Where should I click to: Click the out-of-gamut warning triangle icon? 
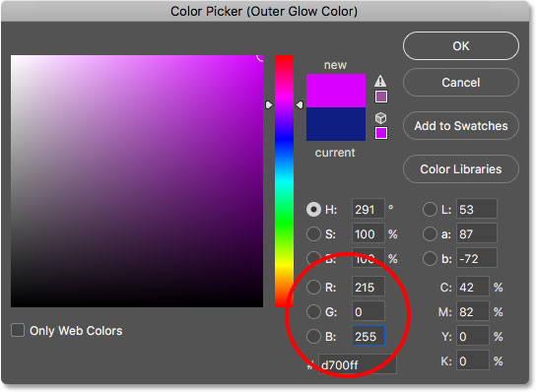click(x=380, y=82)
